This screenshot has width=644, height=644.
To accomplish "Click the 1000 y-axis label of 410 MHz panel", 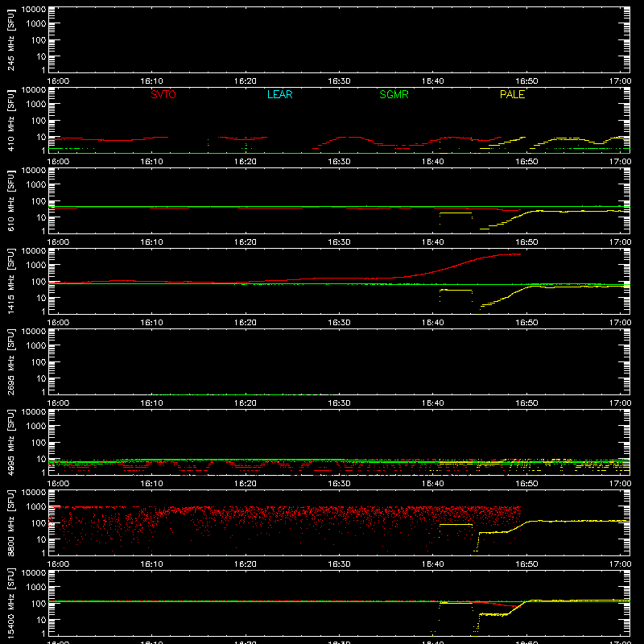I will 36,105.
